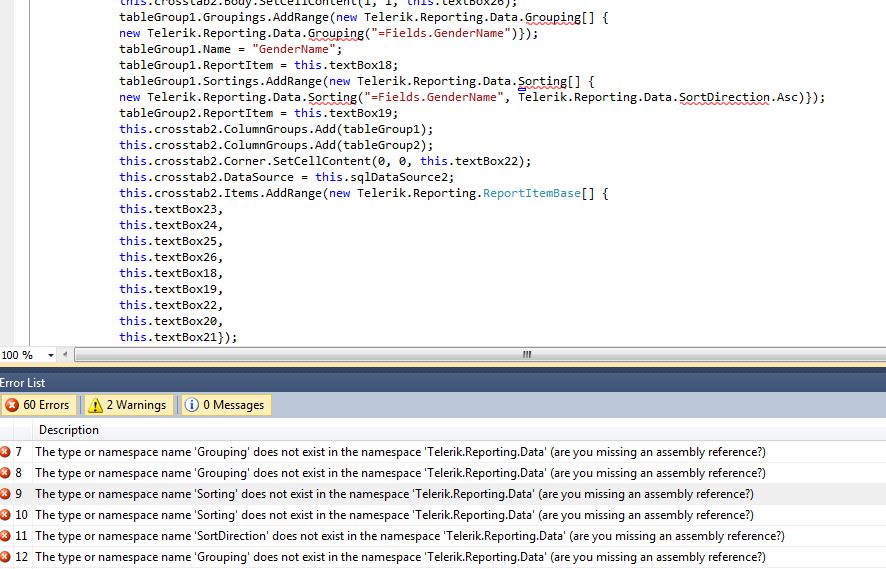Click the red error icon on row 9
This screenshot has height=569, width=886.
[5, 494]
